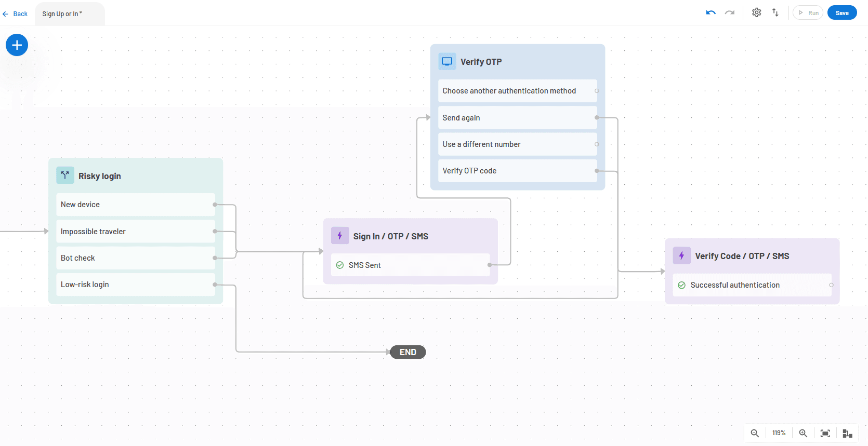This screenshot has width=868, height=446.
Task: Click the Use a different number output port
Action: (x=597, y=144)
